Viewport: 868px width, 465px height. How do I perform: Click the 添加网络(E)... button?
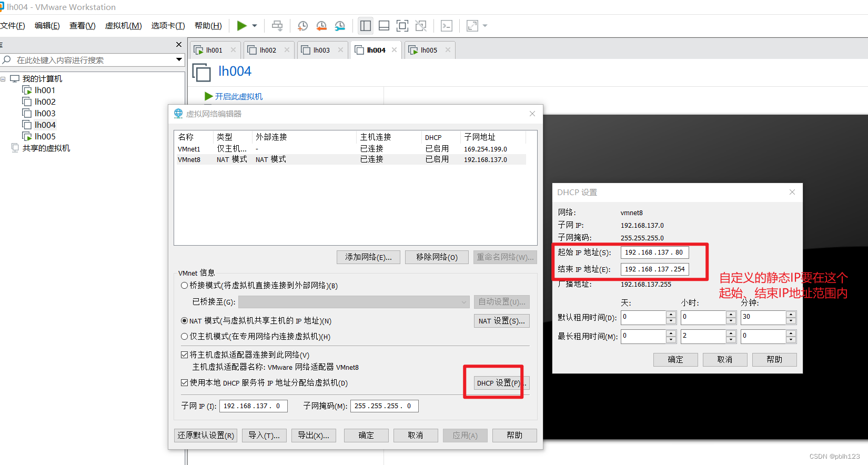[368, 257]
